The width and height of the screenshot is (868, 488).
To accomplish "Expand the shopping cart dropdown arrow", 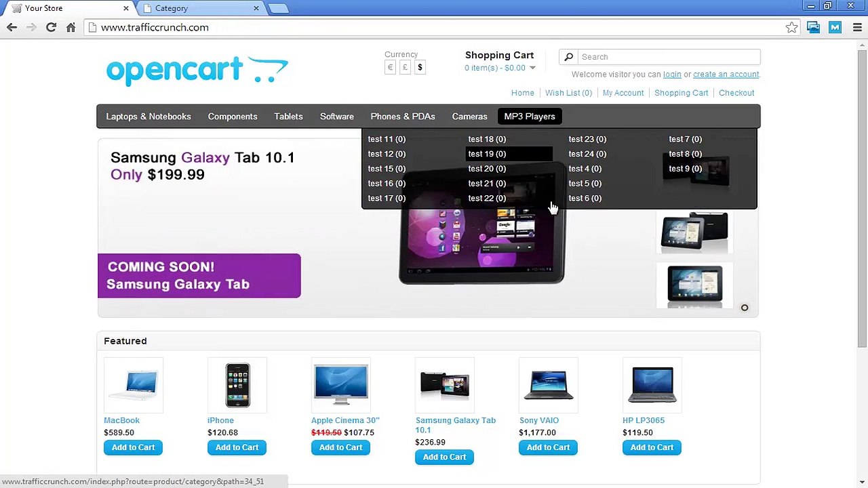I will [532, 68].
